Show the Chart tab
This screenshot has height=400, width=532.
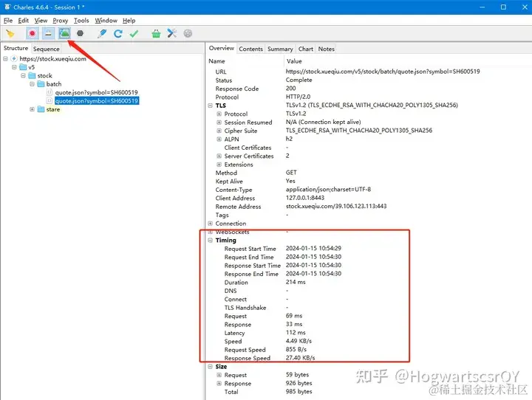coord(305,49)
